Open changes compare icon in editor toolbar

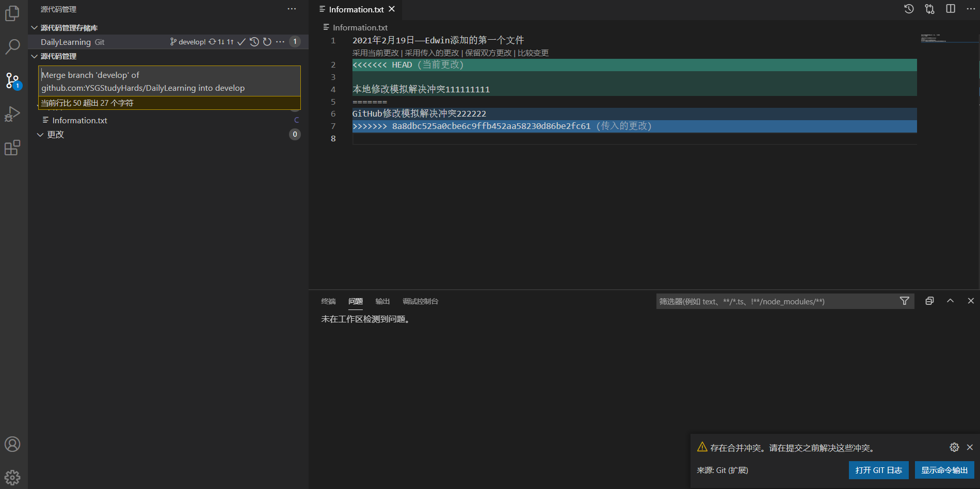930,9
